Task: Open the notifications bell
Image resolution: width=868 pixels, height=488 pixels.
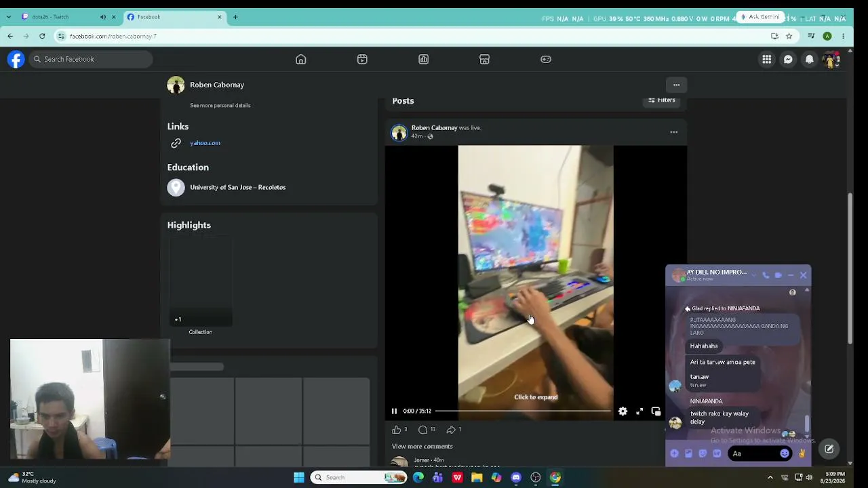Action: pyautogui.click(x=809, y=60)
